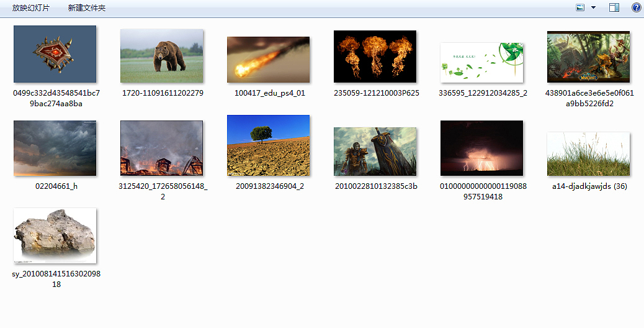This screenshot has width=644, height=328.
Task: Click file name 1720-11091611202279
Action: pyautogui.click(x=163, y=93)
